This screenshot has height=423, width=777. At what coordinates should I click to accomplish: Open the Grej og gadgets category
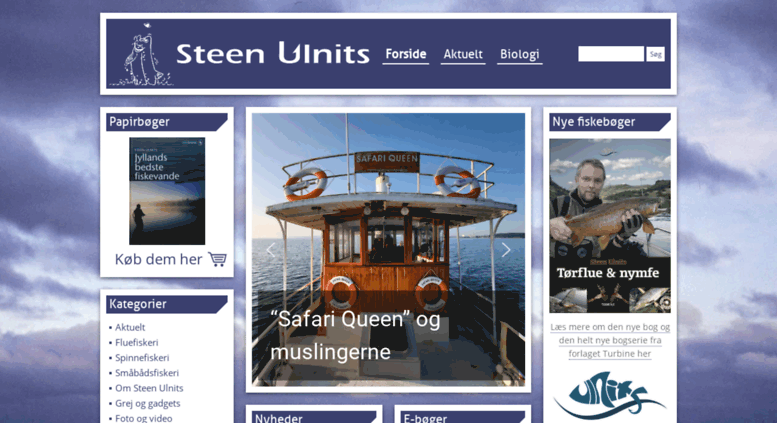pyautogui.click(x=148, y=403)
